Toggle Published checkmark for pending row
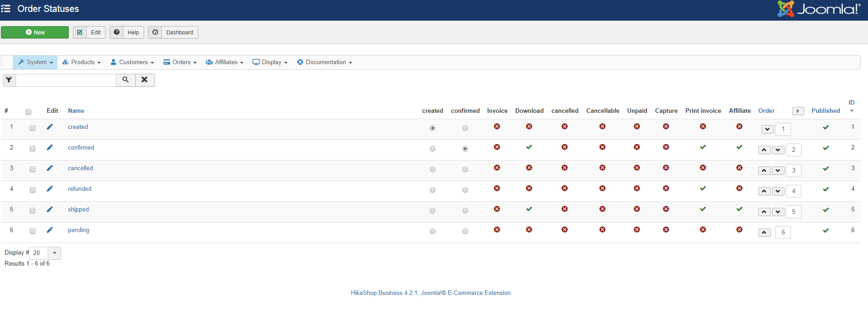 (825, 230)
